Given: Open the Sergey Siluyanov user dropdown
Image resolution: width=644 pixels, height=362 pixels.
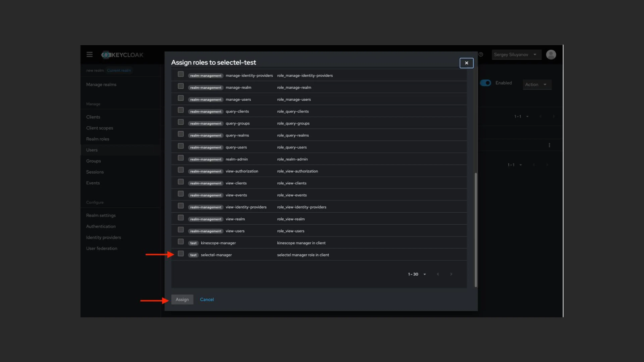Looking at the screenshot, I should coord(515,54).
